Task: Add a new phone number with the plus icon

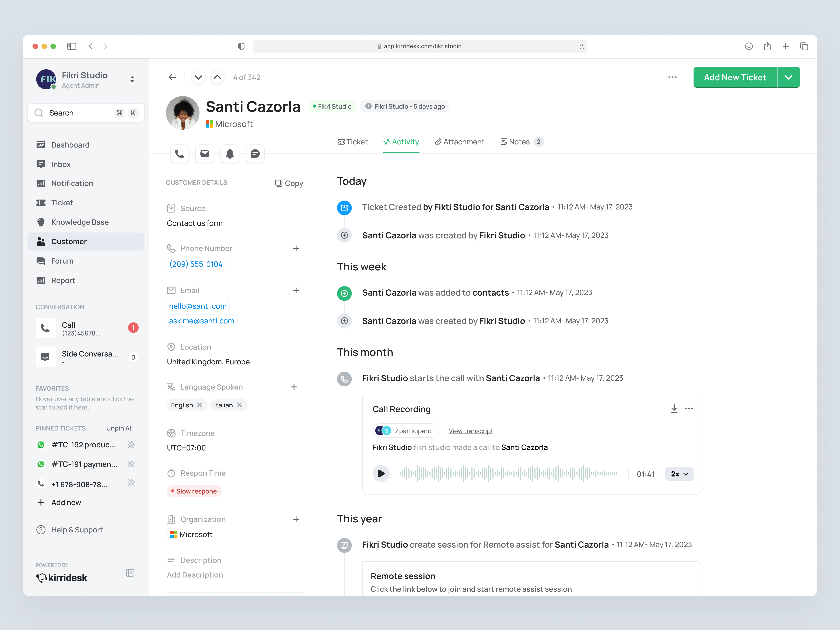Action: tap(296, 248)
